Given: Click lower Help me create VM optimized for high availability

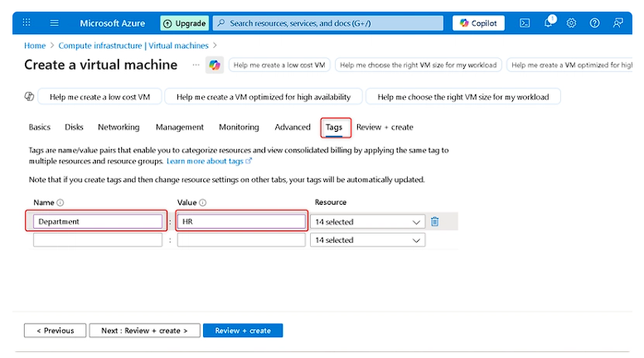Looking at the screenshot, I should point(264,97).
